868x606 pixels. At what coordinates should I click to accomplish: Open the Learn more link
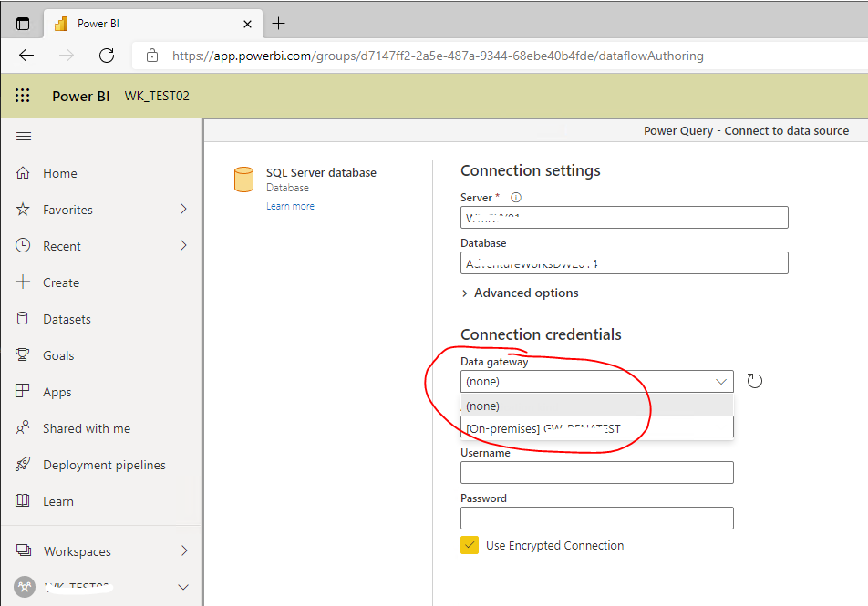pos(290,206)
